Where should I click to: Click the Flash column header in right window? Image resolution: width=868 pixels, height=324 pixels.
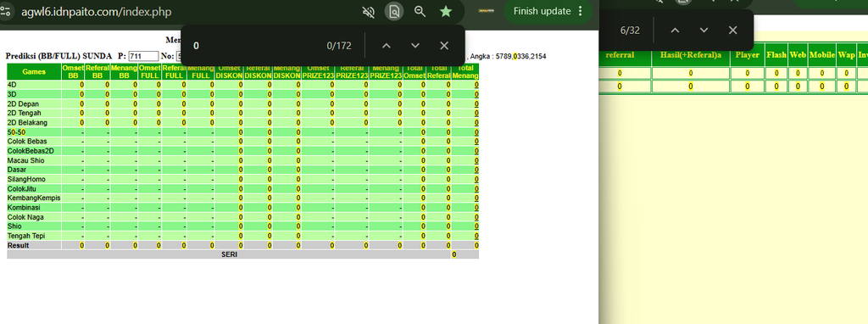click(x=776, y=55)
